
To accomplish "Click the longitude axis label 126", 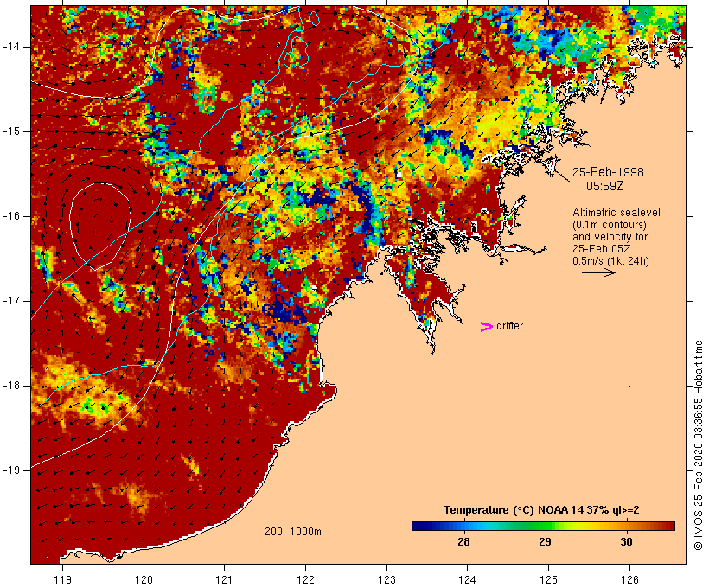I will coord(629,579).
